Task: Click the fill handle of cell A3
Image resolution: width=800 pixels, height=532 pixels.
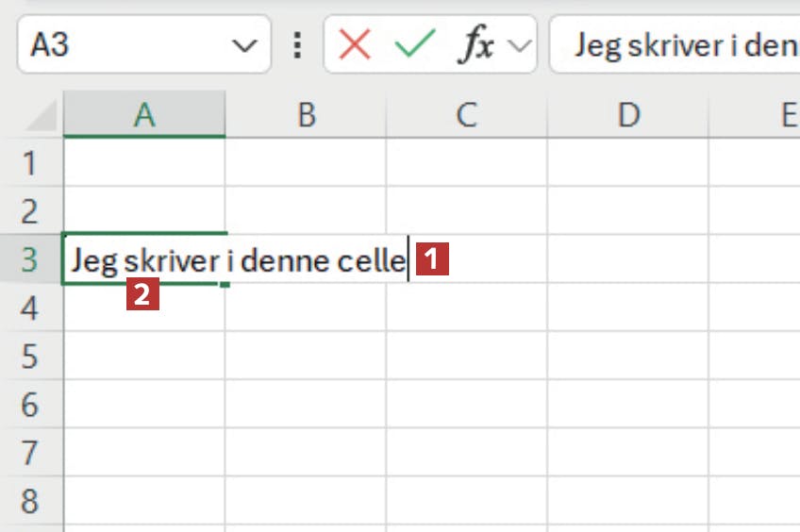Action: click(226, 284)
